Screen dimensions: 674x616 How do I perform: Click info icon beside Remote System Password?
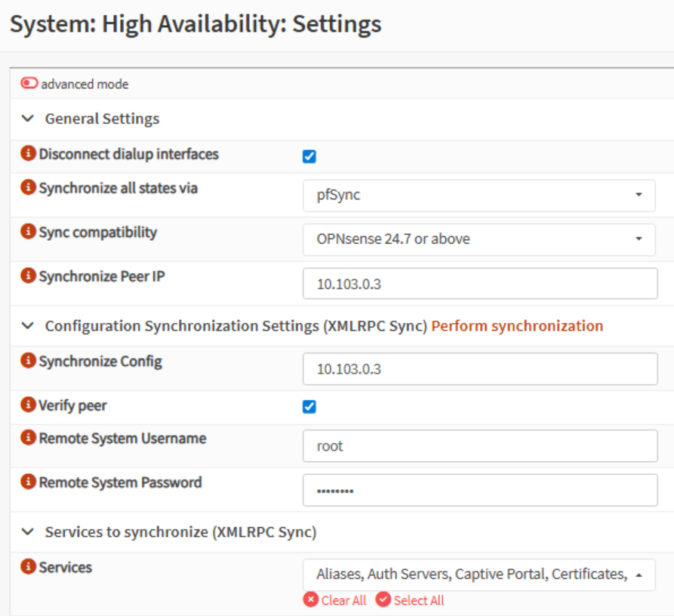(x=29, y=482)
